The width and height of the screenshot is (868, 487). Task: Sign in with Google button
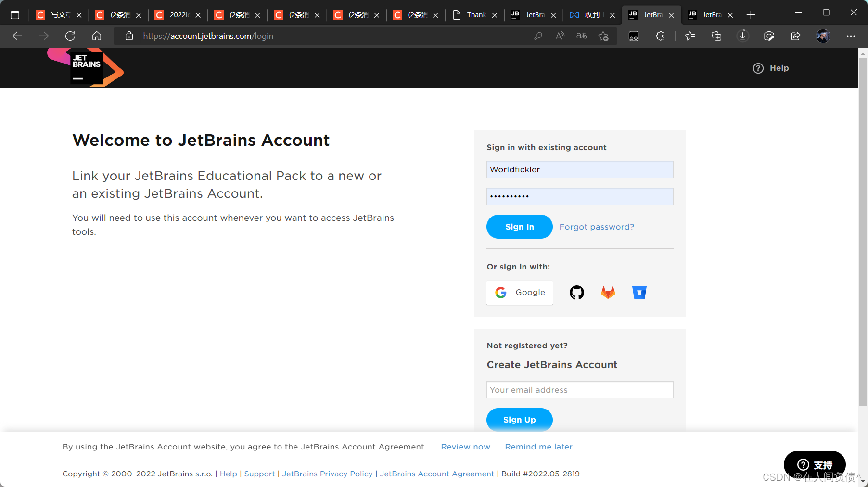520,293
